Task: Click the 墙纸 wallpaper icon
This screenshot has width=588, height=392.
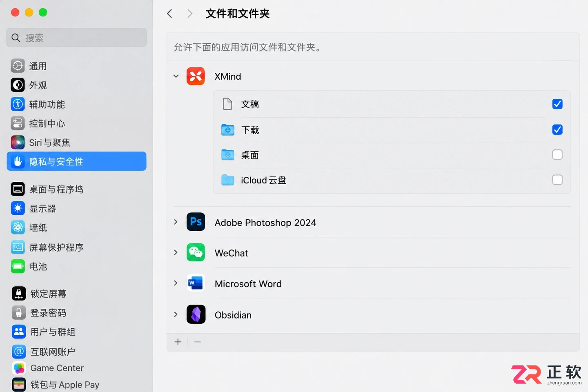Action: click(18, 227)
